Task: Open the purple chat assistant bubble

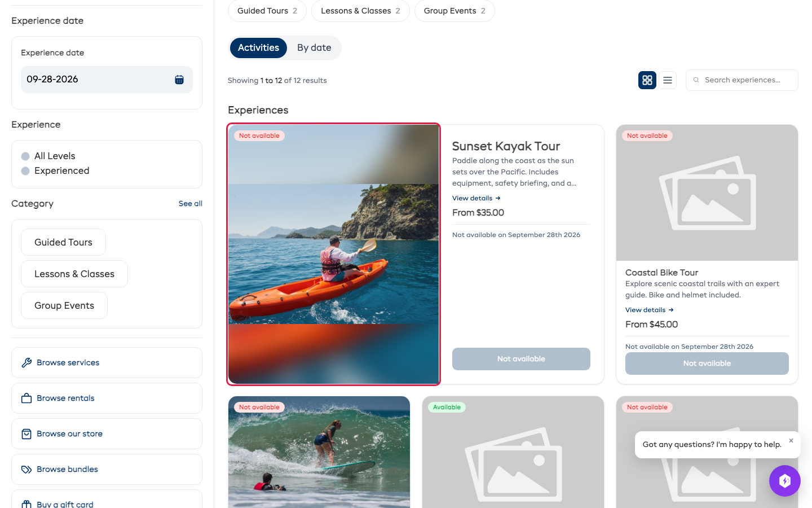Action: 785,481
